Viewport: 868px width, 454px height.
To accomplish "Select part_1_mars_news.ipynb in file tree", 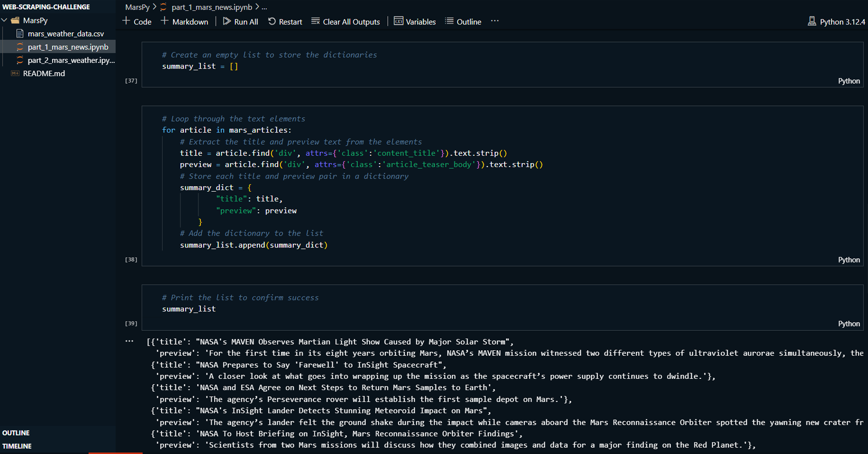I will point(67,47).
